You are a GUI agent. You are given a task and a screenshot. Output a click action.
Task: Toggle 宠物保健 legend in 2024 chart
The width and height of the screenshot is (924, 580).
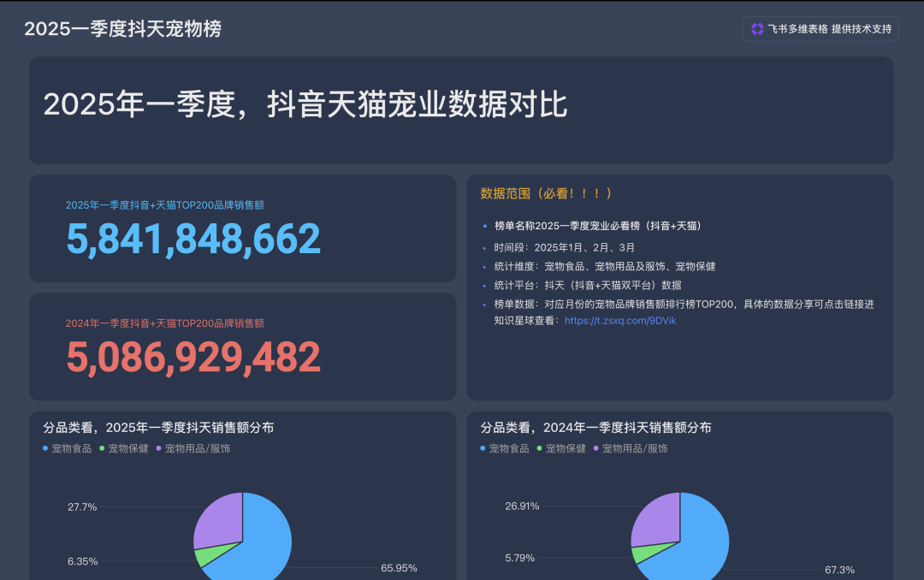tap(561, 448)
